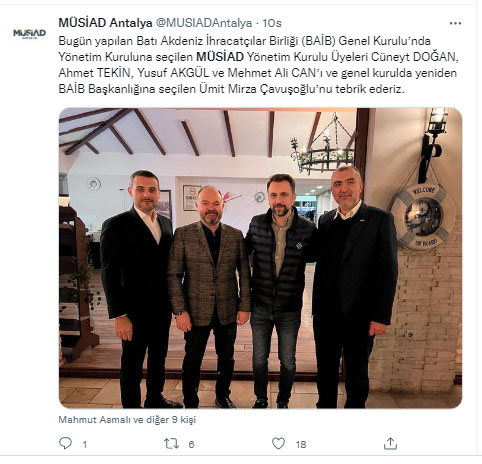The height and width of the screenshot is (464, 482).
Task: Click the bold MÜSİAD word in tweet text
Action: 220,57
